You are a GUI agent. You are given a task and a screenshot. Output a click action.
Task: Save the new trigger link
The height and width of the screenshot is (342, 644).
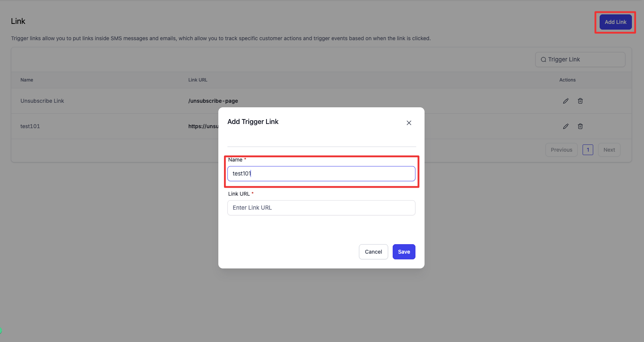[x=404, y=252]
